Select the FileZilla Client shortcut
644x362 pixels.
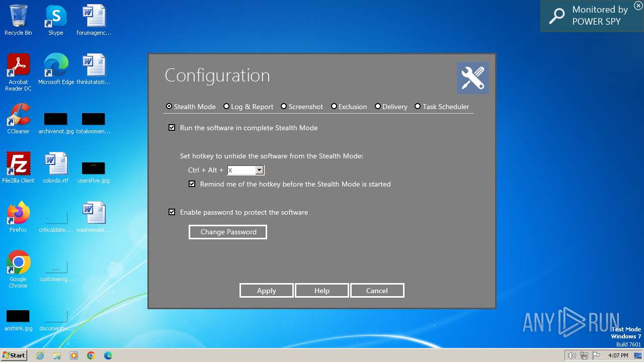coord(18,168)
